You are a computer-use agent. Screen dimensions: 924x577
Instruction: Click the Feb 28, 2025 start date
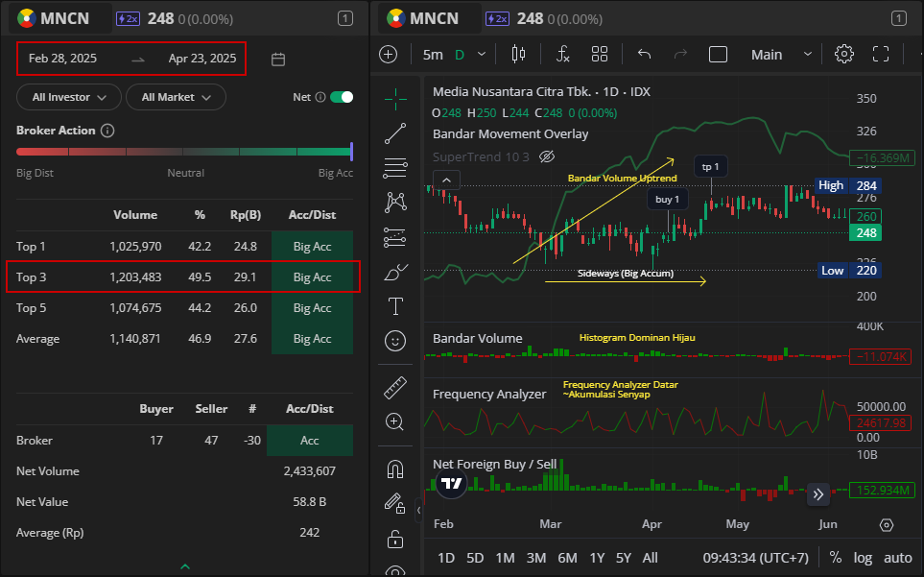click(63, 59)
